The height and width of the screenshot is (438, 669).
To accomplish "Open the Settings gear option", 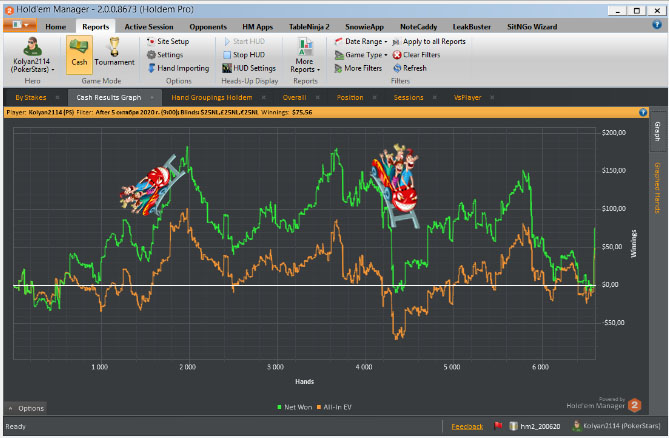I will (165, 55).
